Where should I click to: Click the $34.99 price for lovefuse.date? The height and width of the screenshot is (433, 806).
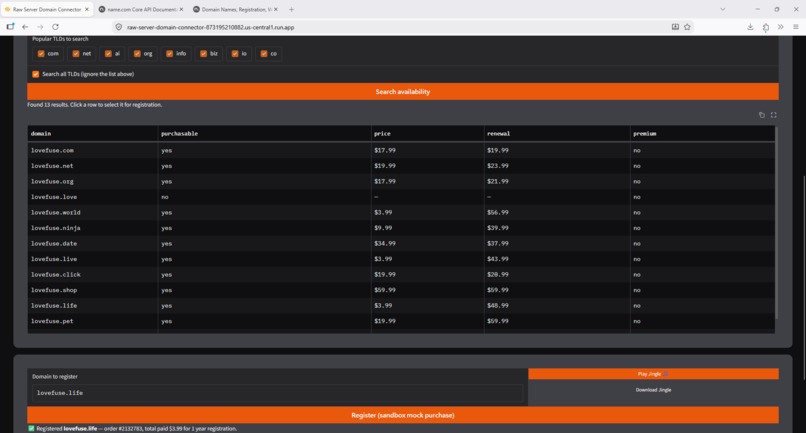pyautogui.click(x=385, y=244)
